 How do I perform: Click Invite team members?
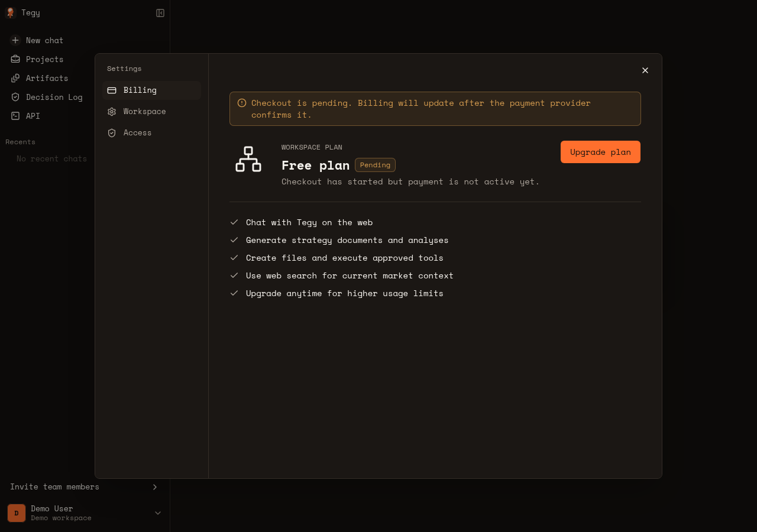[x=85, y=487]
